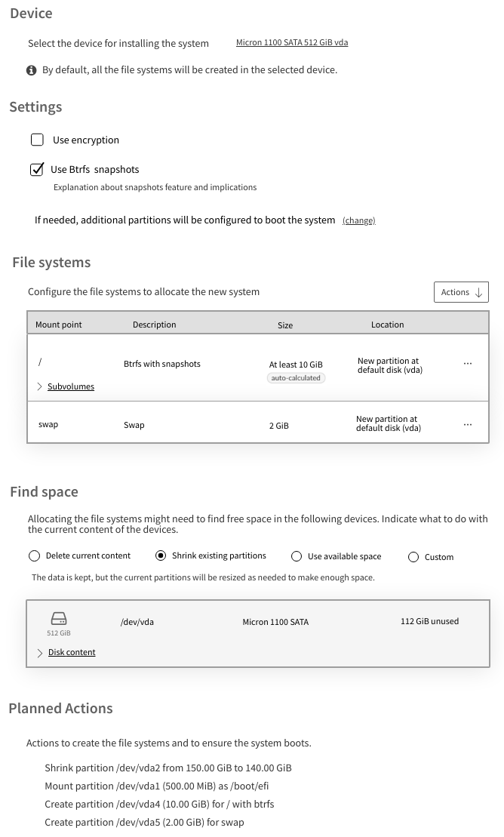This screenshot has height=837, width=504.
Task: Click the Size column header
Action: pos(285,325)
